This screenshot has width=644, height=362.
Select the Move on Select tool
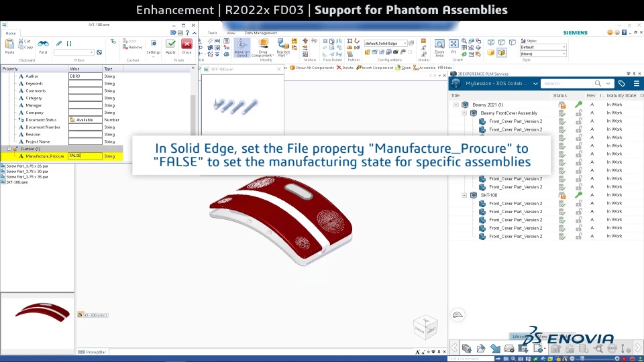coord(242,48)
